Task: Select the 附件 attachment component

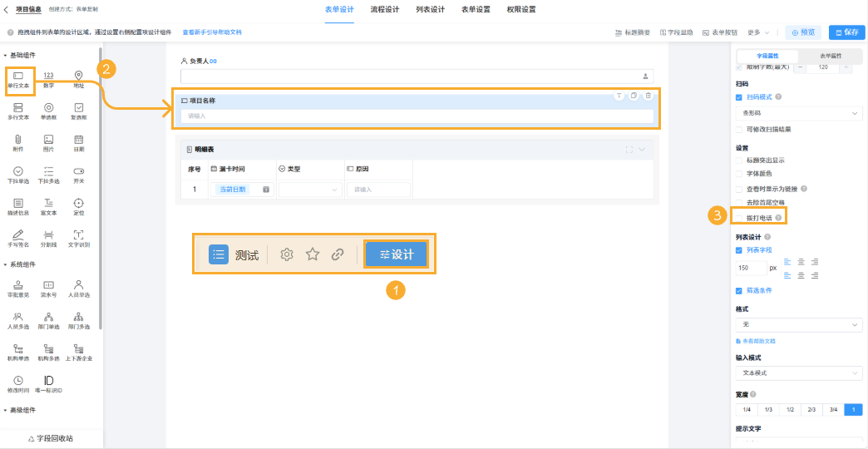Action: (18, 143)
